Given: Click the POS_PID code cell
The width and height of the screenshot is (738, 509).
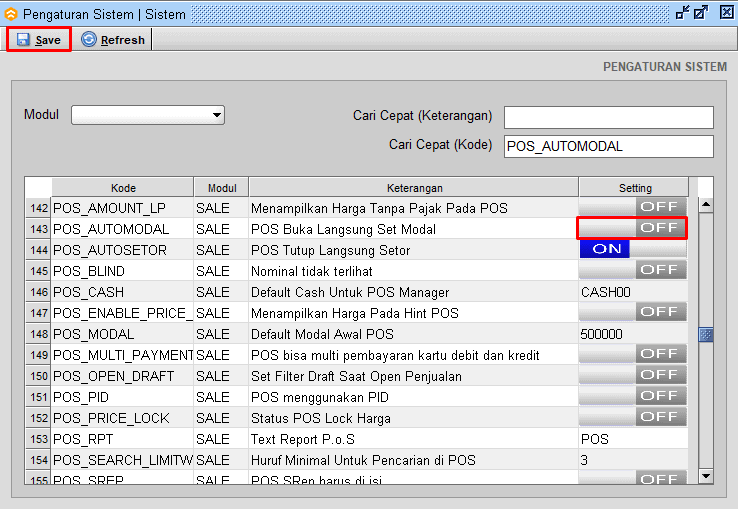Looking at the screenshot, I should 122,397.
